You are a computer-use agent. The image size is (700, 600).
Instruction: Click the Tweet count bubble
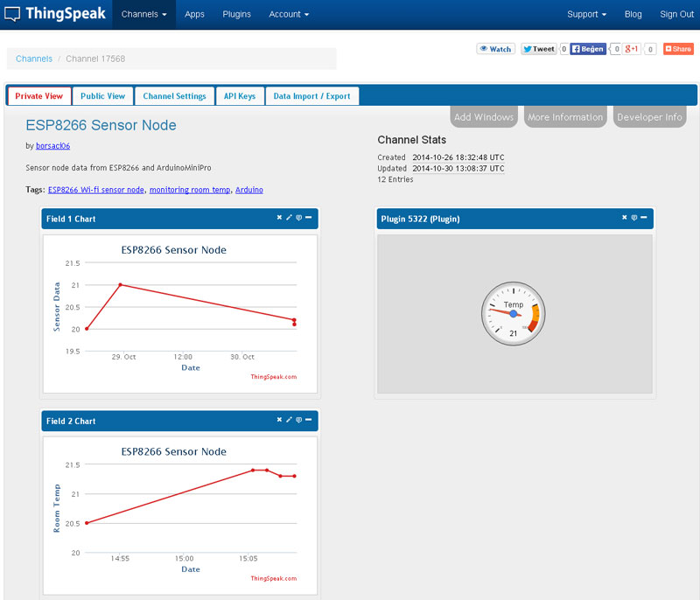click(x=563, y=49)
